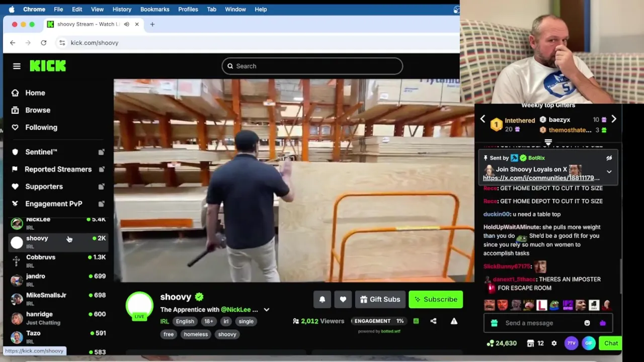Click shoovy's LIVE avatar
644x362 pixels.
click(139, 306)
